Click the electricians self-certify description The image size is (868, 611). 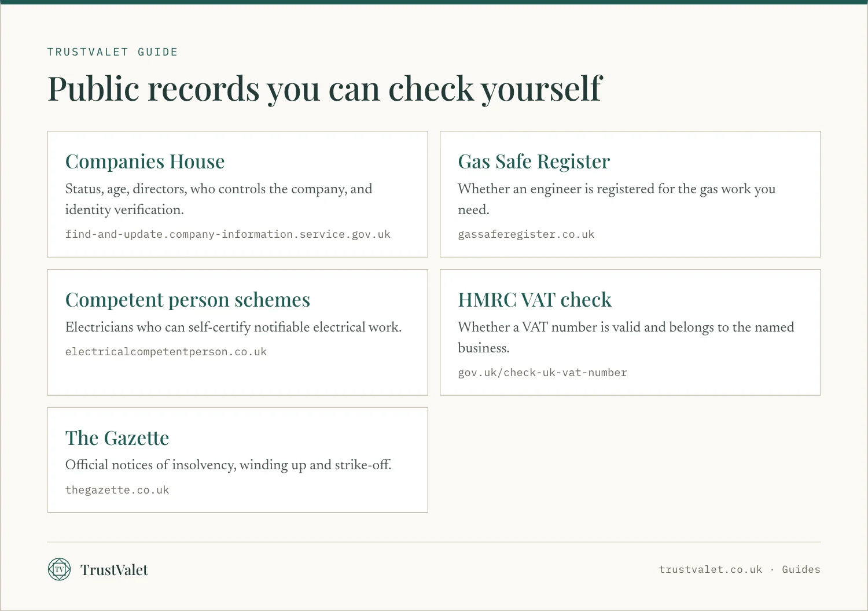coord(233,327)
